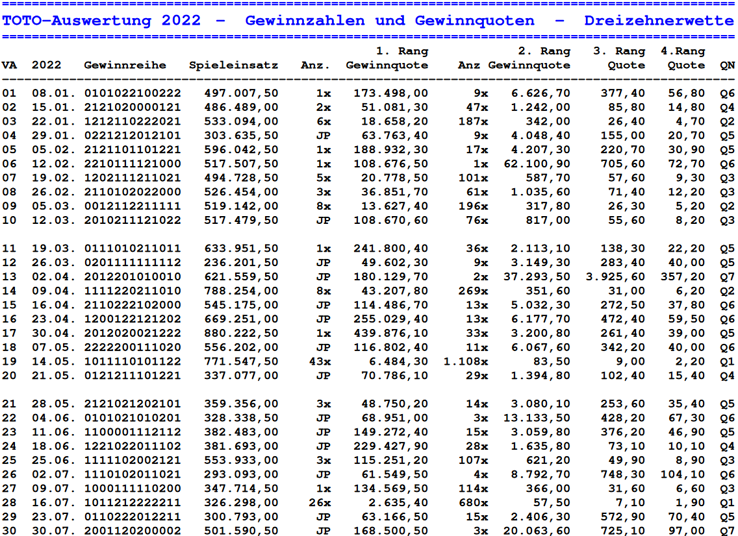Screen dimensions: 738x536
Task: Select Gewinnreihe '0111010211011'
Action: pos(132,248)
